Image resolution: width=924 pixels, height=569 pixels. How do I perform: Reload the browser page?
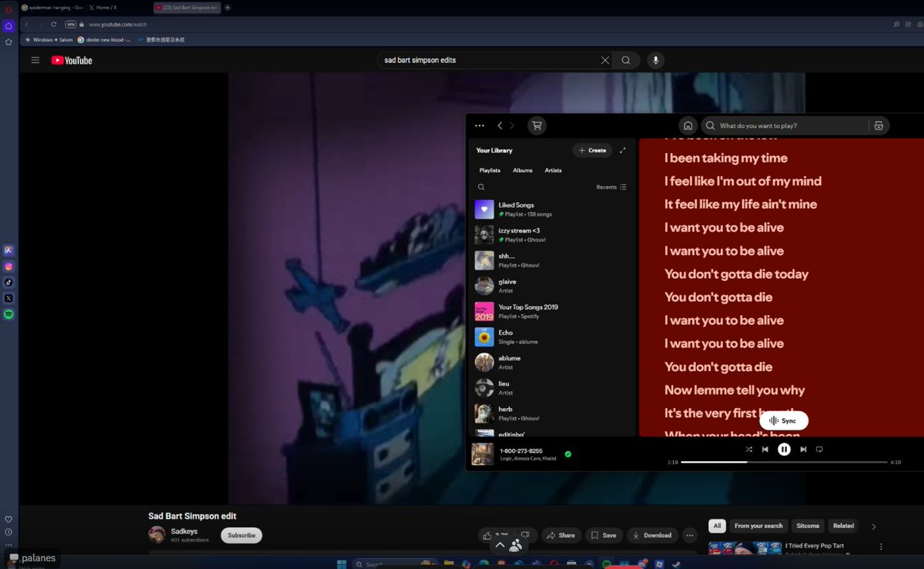tap(53, 24)
